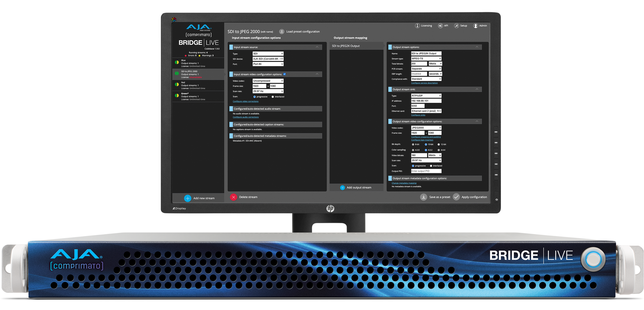Click the colorful app icon above the logo
Viewport: 644px width, 310px height.
(x=174, y=19)
